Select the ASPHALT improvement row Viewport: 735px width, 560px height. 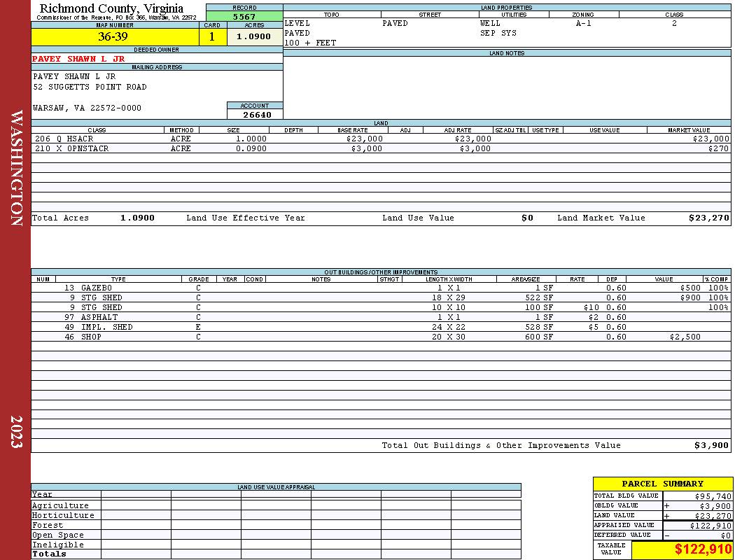click(381, 317)
